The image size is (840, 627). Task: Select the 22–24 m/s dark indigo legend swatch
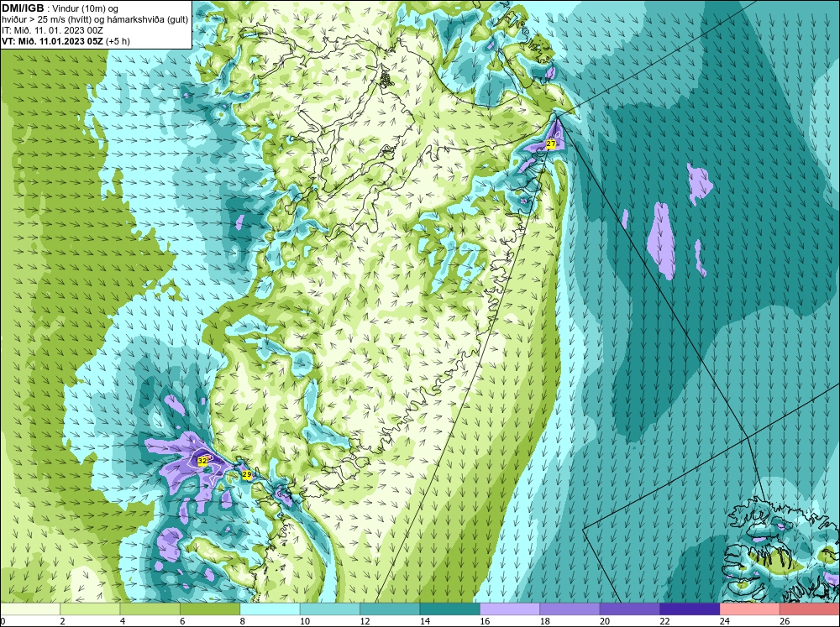690,609
